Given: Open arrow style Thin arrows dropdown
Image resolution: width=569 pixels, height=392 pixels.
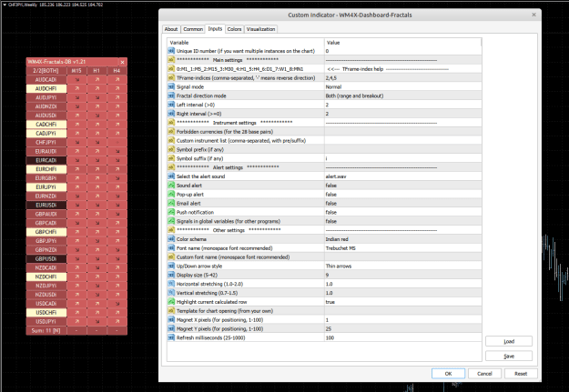Looking at the screenshot, I should pyautogui.click(x=402, y=266).
